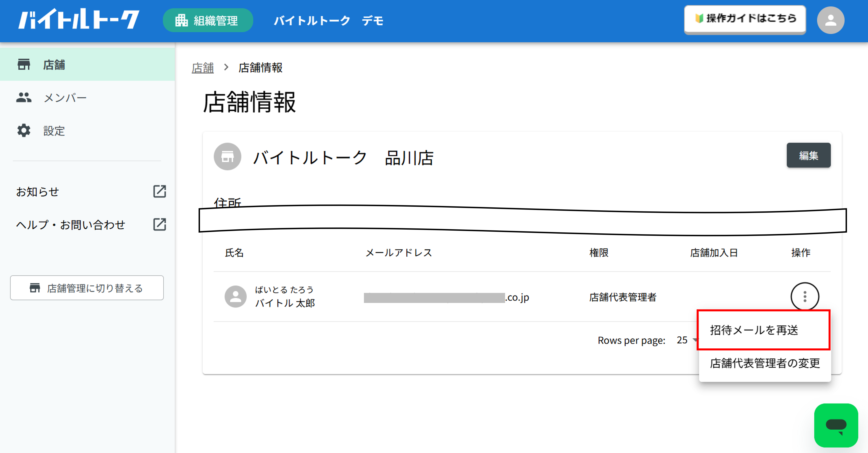Click the 店舗加入日 column header
This screenshot has height=453, width=868.
pyautogui.click(x=714, y=253)
